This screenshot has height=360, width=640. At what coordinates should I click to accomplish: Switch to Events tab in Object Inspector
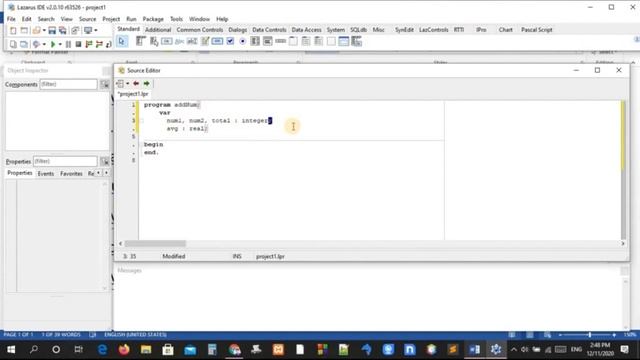pos(46,173)
